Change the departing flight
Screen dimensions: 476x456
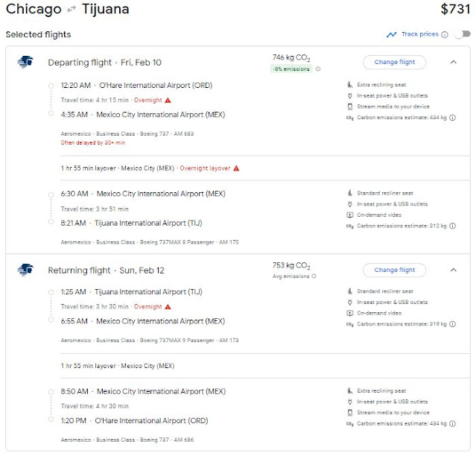point(393,62)
